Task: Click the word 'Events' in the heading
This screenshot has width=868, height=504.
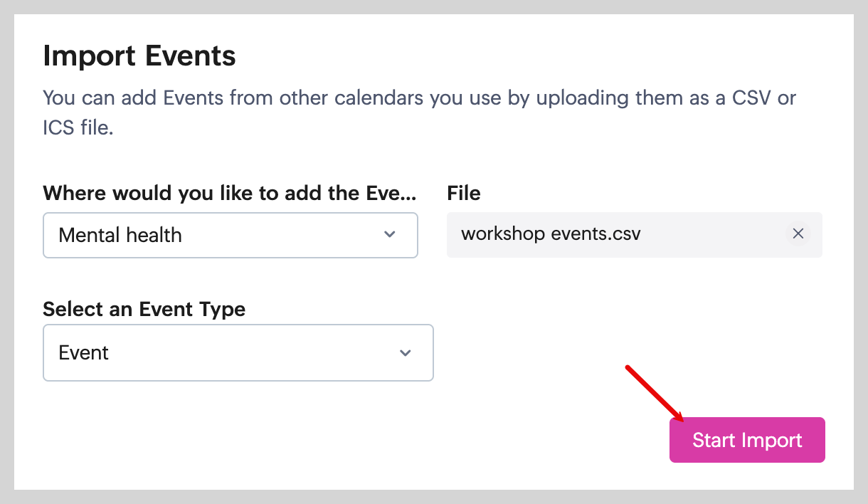Action: [190, 56]
